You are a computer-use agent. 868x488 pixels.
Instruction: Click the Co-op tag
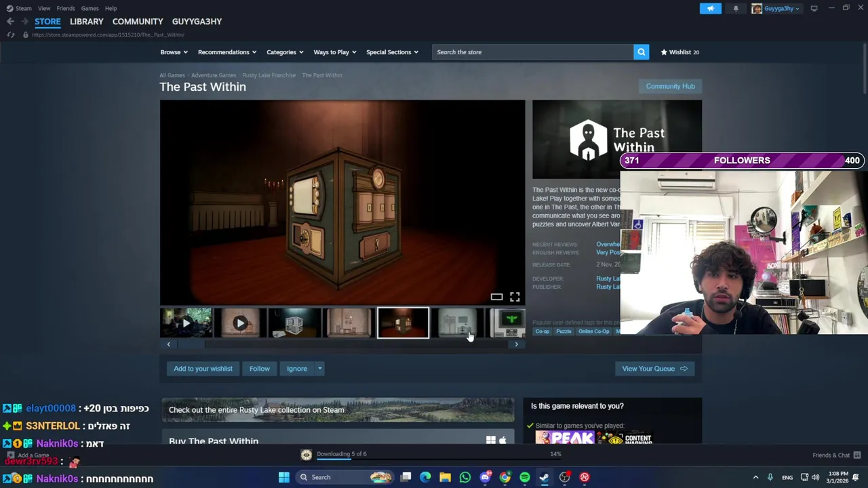tap(542, 331)
